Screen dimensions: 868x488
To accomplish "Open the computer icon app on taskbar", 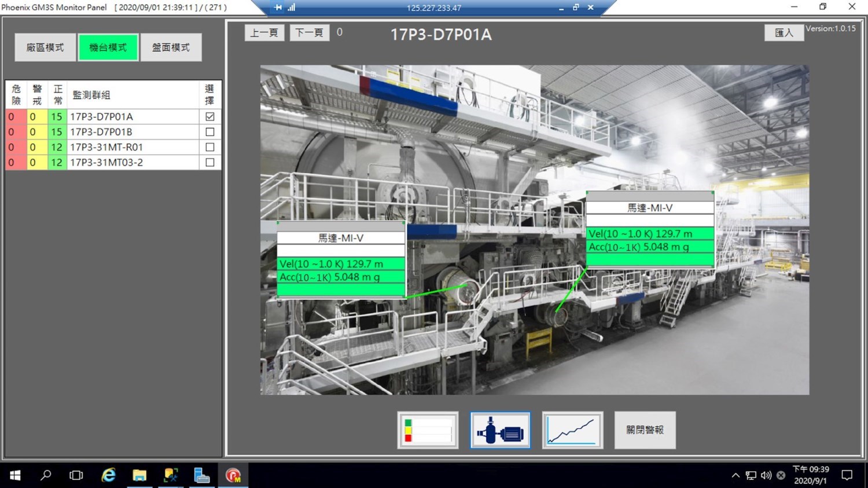I will click(x=202, y=475).
